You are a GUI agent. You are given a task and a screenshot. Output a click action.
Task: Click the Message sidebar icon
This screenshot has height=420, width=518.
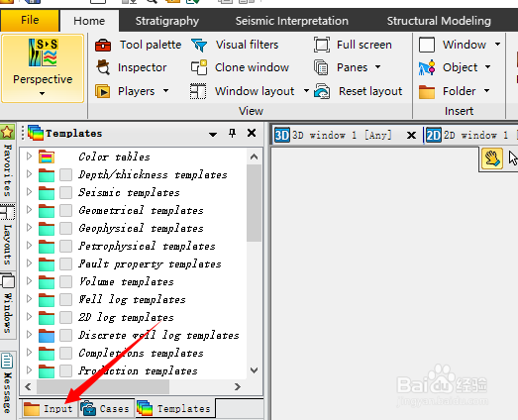7,361
